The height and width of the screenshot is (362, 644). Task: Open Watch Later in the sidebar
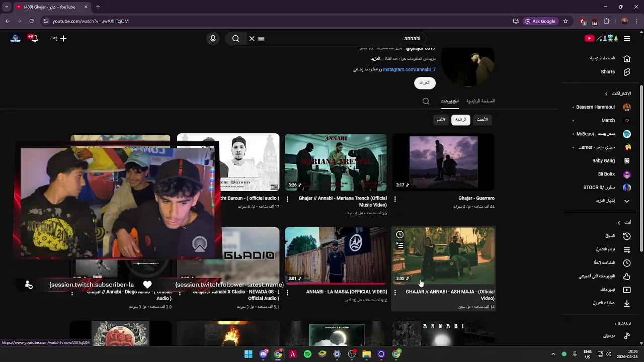(627, 262)
